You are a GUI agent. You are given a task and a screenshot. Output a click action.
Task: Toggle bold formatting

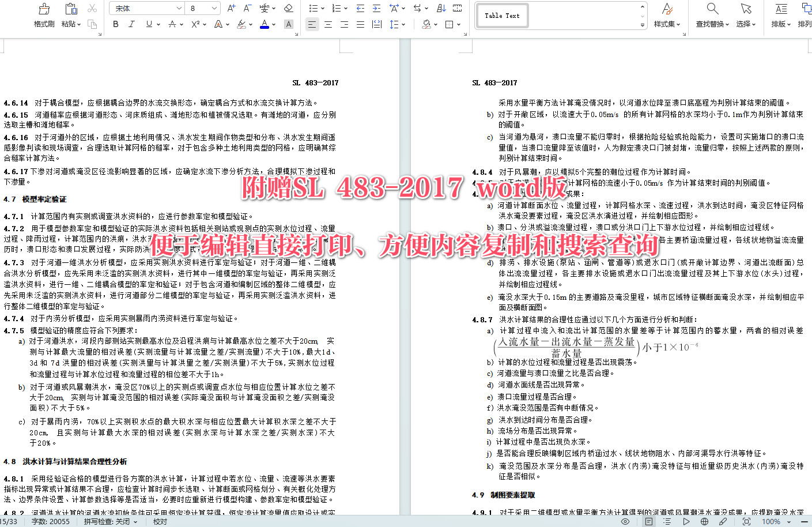(x=115, y=24)
